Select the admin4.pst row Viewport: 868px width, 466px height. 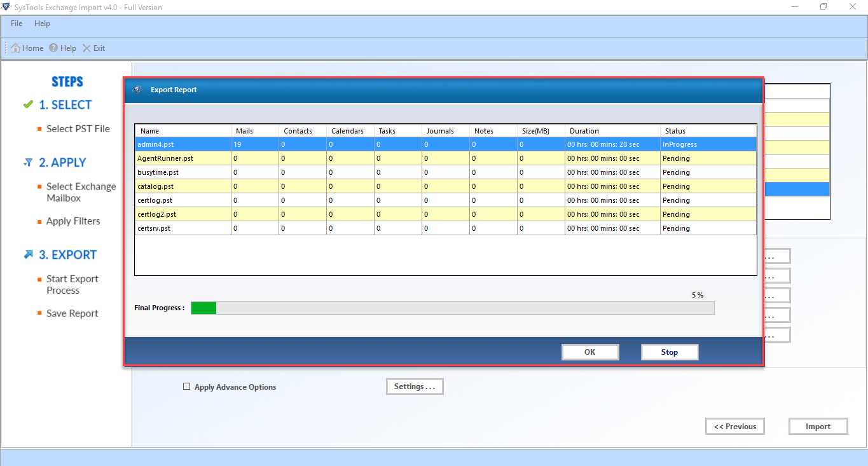point(446,144)
